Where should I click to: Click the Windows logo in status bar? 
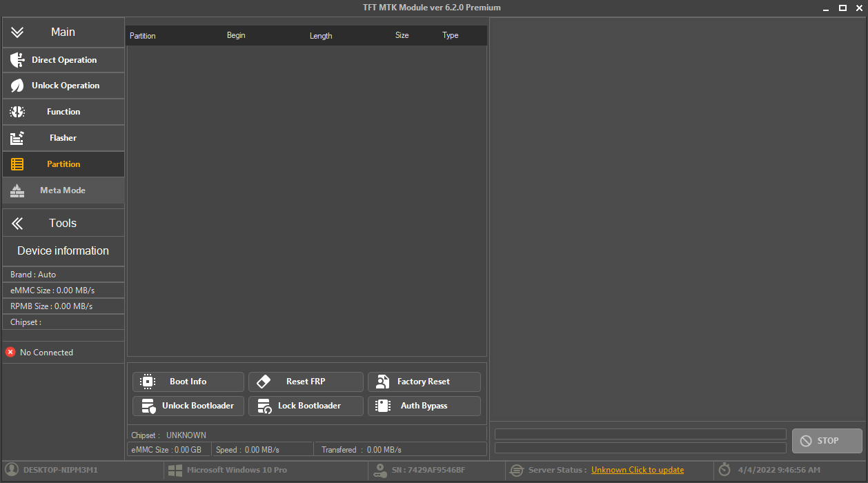click(x=175, y=470)
